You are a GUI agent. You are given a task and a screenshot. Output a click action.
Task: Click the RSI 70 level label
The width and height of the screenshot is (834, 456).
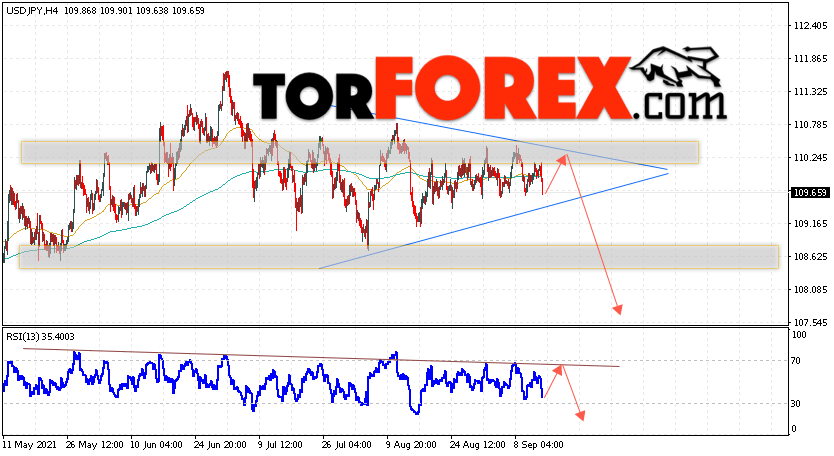(796, 361)
